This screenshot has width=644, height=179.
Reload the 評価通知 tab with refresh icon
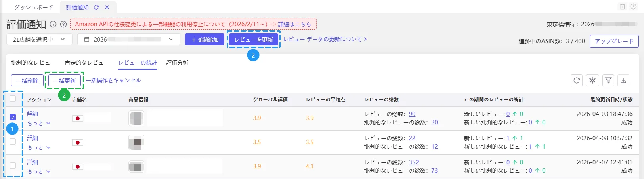[97, 7]
